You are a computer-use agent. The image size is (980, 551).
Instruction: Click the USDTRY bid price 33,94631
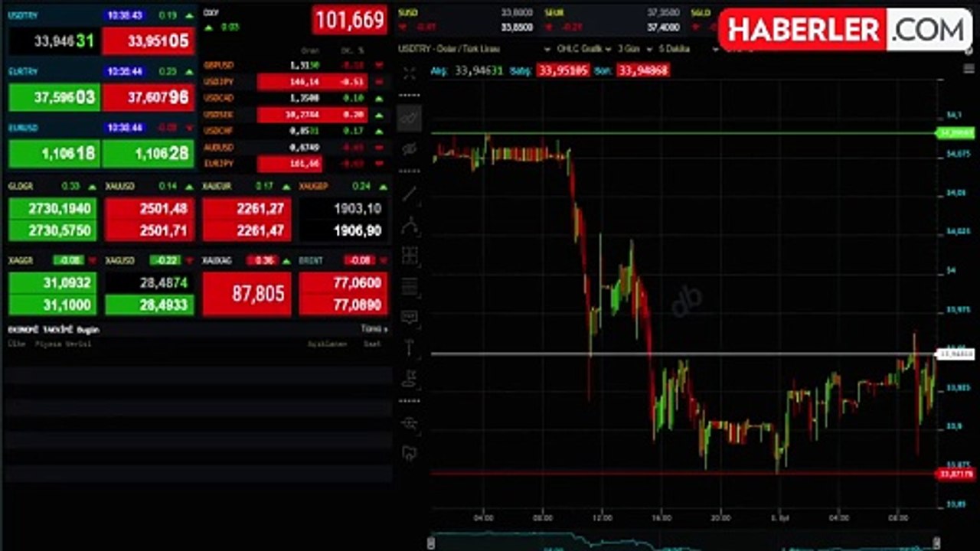(x=54, y=41)
